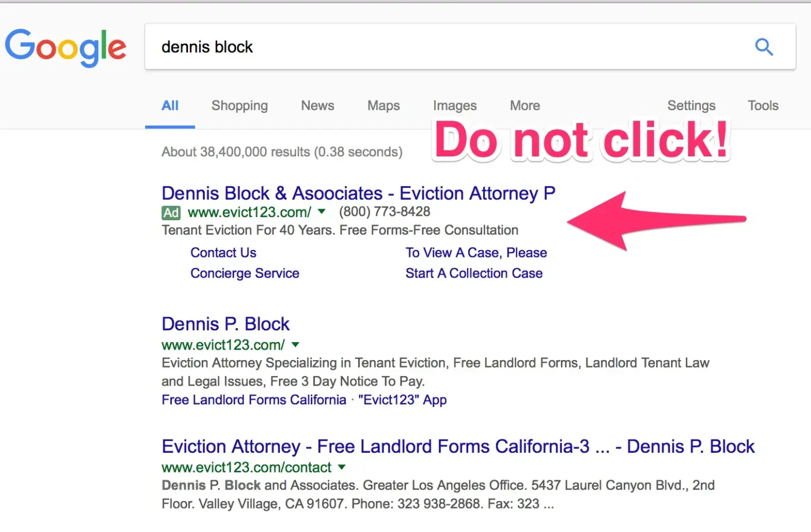Open dropdown arrow next to www.evict123.com/ organic result

pos(295,345)
